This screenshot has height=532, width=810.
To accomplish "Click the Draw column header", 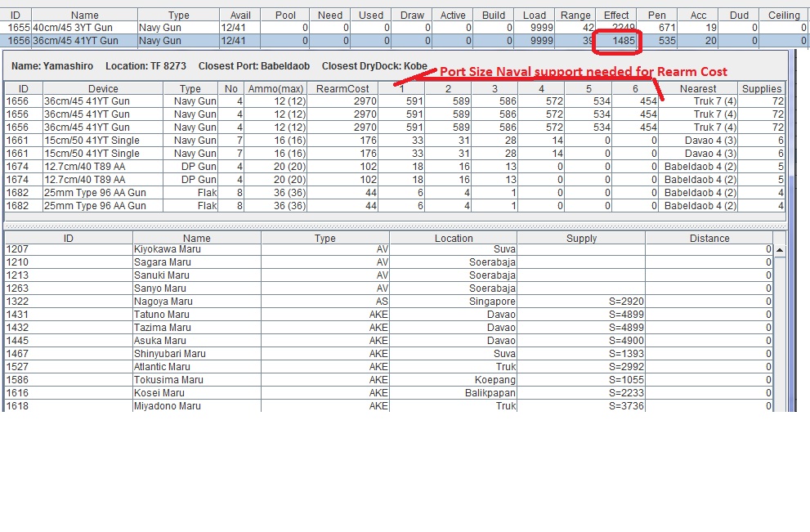I will (412, 15).
